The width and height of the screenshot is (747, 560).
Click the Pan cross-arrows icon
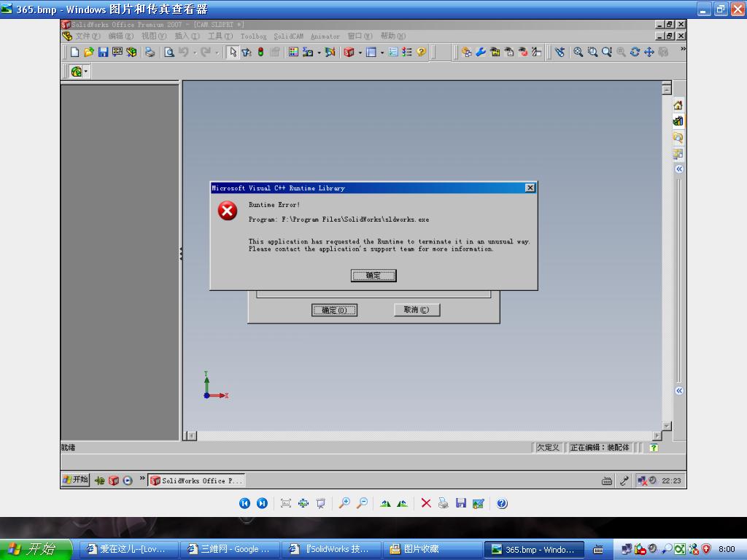[649, 52]
